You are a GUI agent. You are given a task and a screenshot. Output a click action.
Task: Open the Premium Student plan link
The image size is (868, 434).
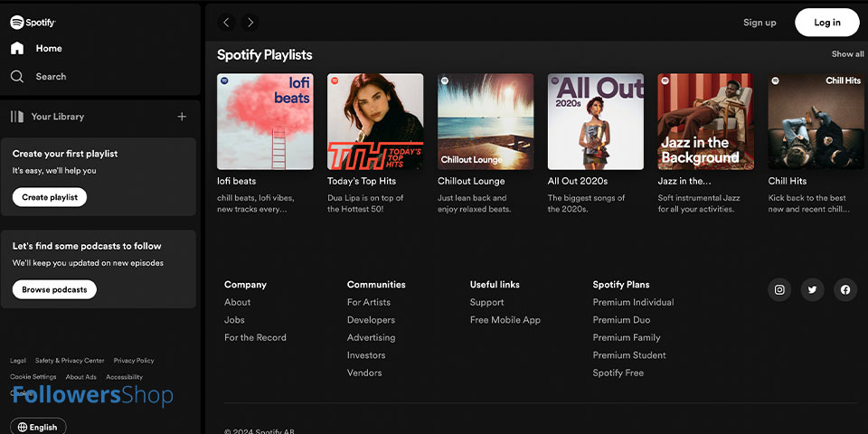pyautogui.click(x=629, y=355)
